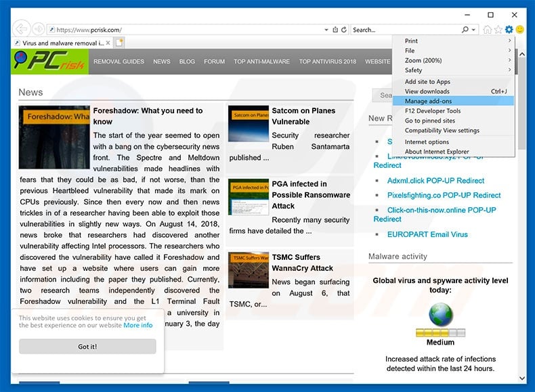Open a new tab with the tab button

[119, 43]
